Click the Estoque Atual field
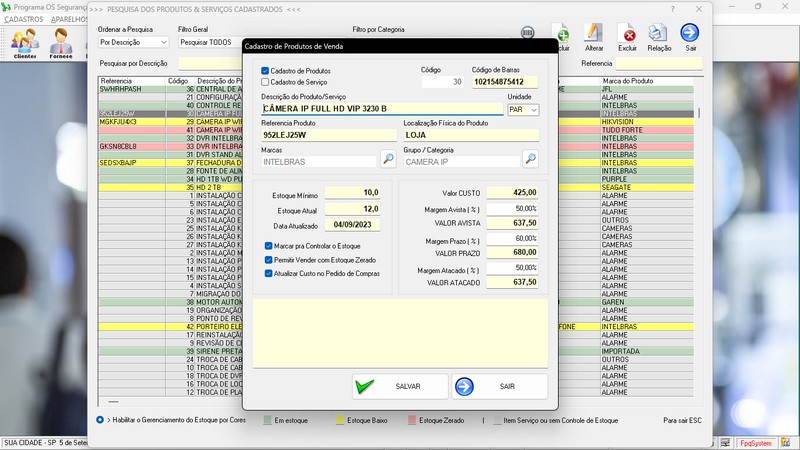Viewport: 800px width, 450px height. pos(353,209)
